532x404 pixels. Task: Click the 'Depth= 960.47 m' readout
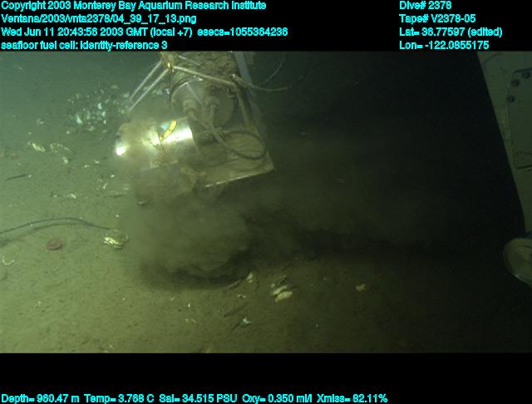40,398
